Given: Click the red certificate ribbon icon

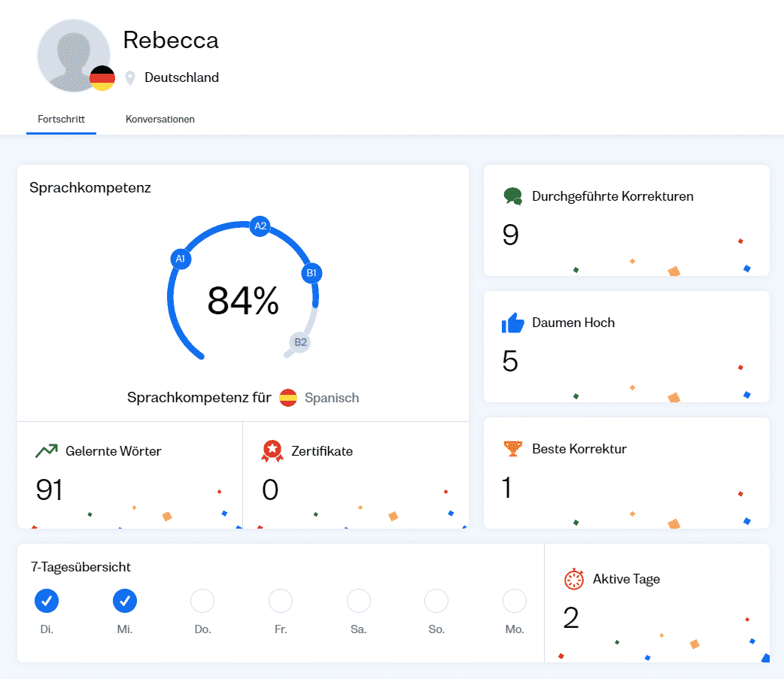Looking at the screenshot, I should [x=272, y=451].
